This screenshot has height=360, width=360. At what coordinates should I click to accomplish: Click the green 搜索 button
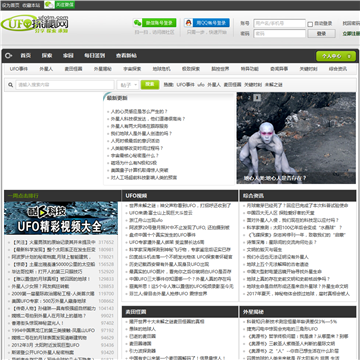tap(150, 84)
